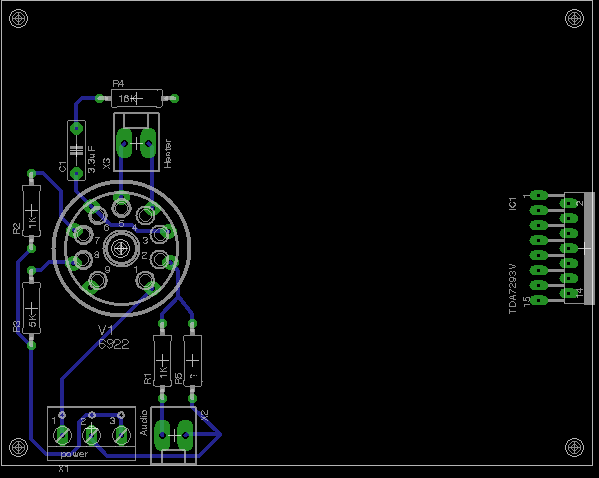This screenshot has height=478, width=599.
Task: Click the bottom-right mounting hole
Action: [574, 447]
